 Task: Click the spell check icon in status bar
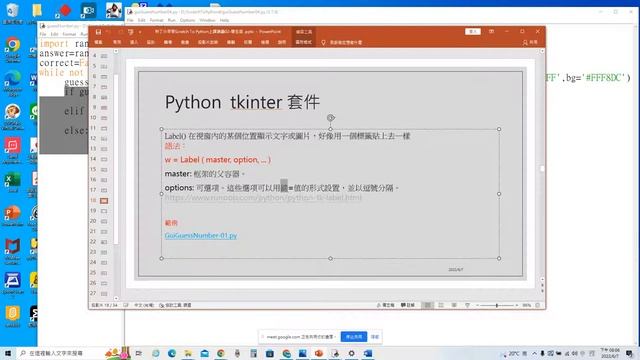point(126,305)
